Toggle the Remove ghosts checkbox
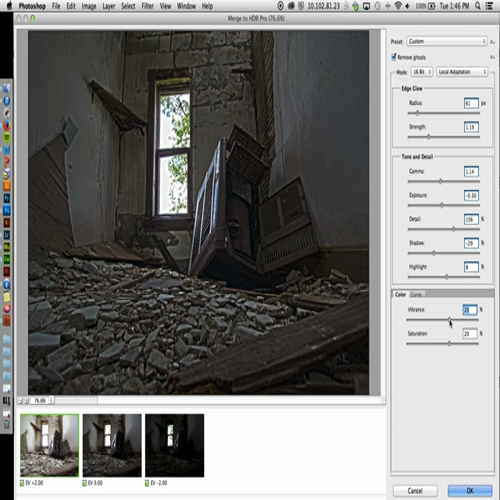The image size is (500, 500). coord(394,57)
